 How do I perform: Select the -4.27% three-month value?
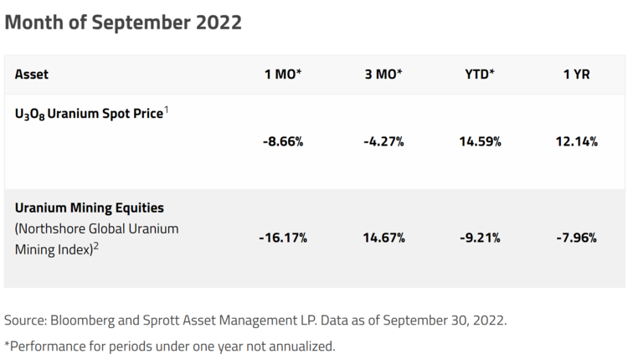tap(384, 141)
